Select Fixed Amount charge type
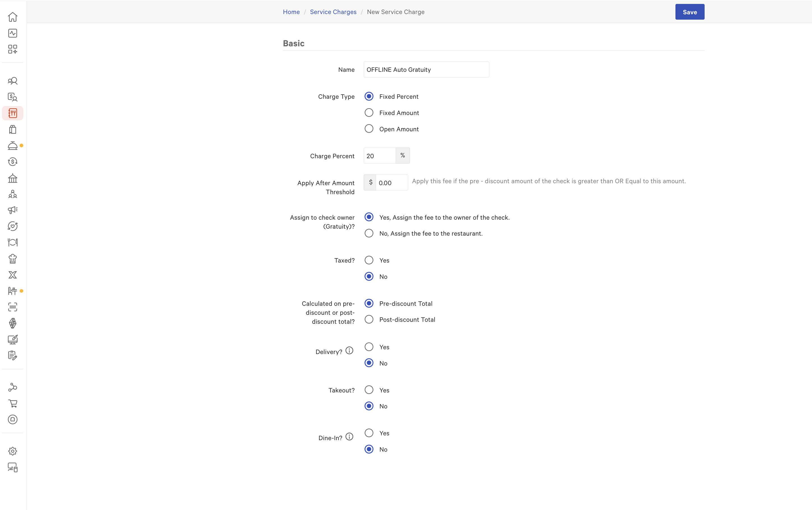 pyautogui.click(x=369, y=113)
